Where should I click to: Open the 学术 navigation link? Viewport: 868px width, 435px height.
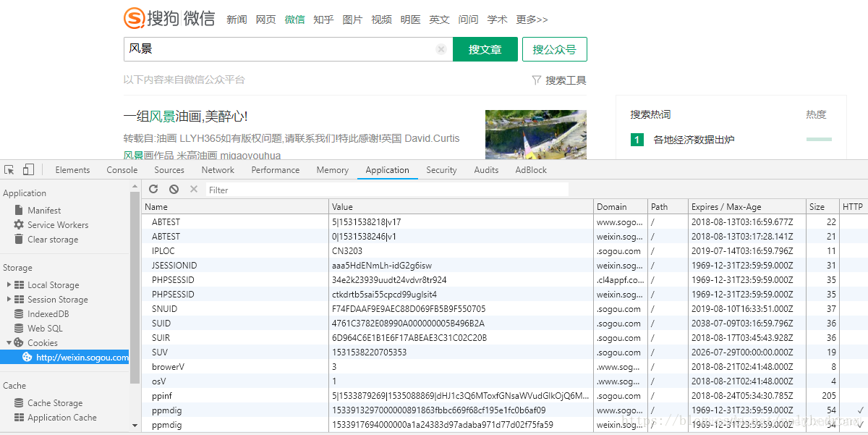click(x=497, y=20)
